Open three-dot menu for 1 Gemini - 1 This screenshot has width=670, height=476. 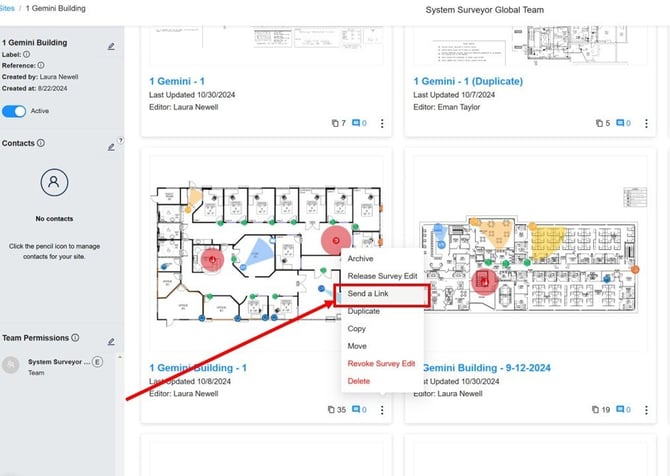tap(382, 123)
